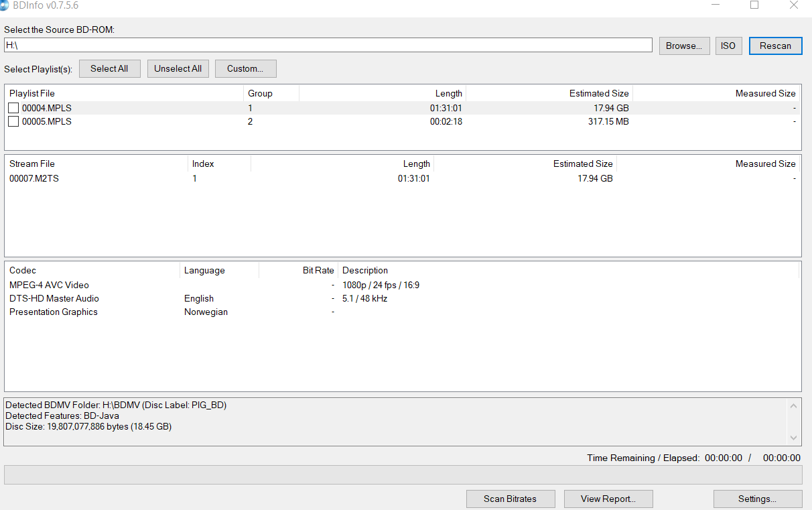Image resolution: width=812 pixels, height=510 pixels.
Task: Sort playlists by Estimated Size header
Action: point(549,93)
